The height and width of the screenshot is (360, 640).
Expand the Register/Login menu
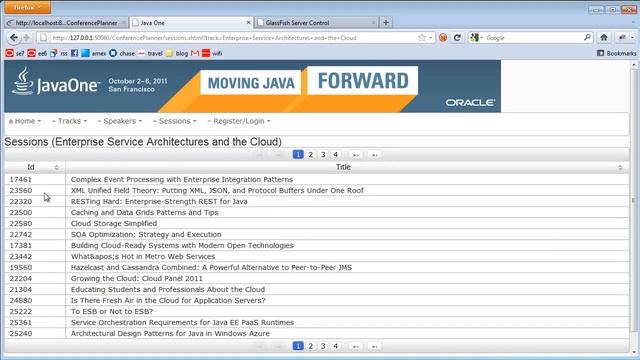coord(238,121)
